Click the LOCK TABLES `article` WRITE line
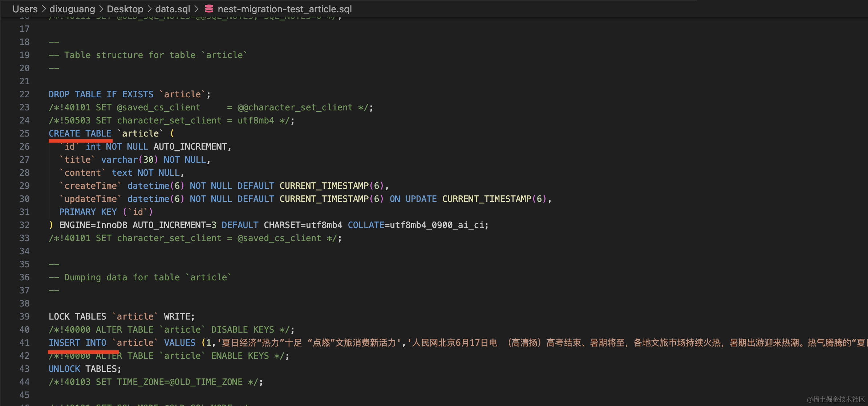 (x=121, y=317)
